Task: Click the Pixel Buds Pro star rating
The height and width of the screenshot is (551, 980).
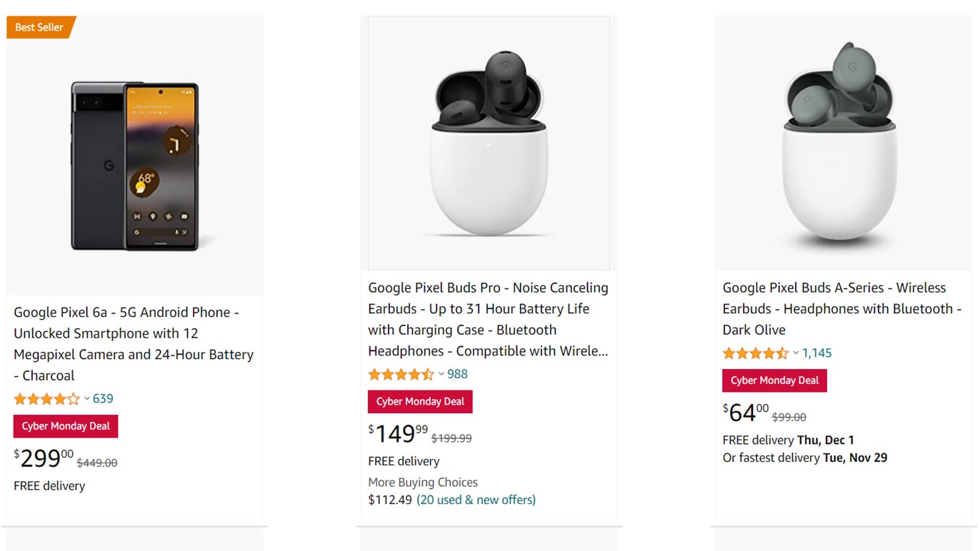Action: (401, 375)
